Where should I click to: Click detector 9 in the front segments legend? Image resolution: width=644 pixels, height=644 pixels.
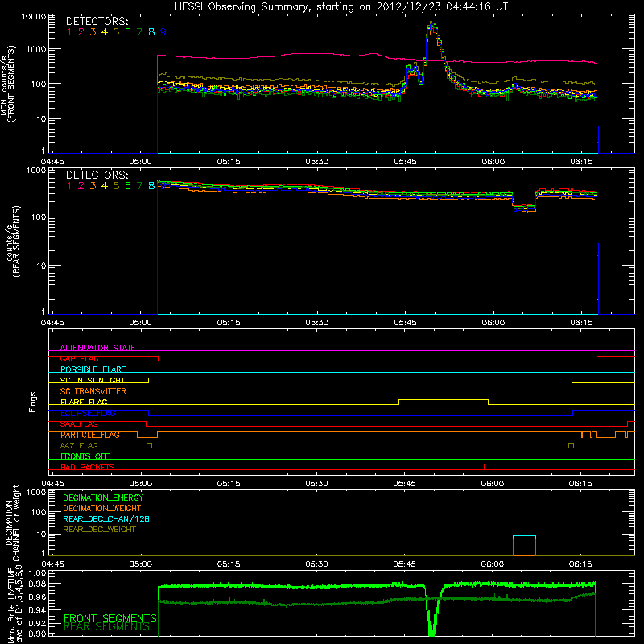[x=163, y=32]
